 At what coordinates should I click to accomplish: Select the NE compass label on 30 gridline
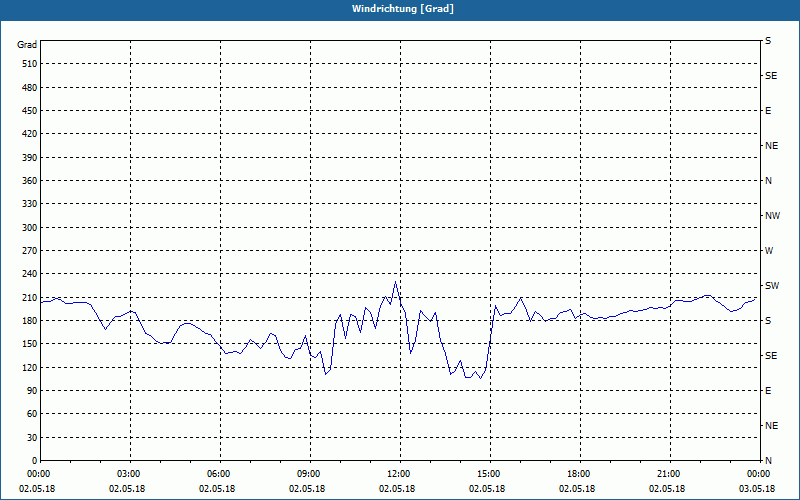pos(771,426)
